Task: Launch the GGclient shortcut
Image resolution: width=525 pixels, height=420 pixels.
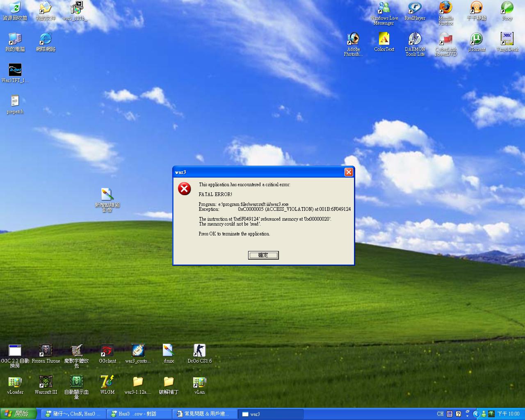Action: [107, 354]
